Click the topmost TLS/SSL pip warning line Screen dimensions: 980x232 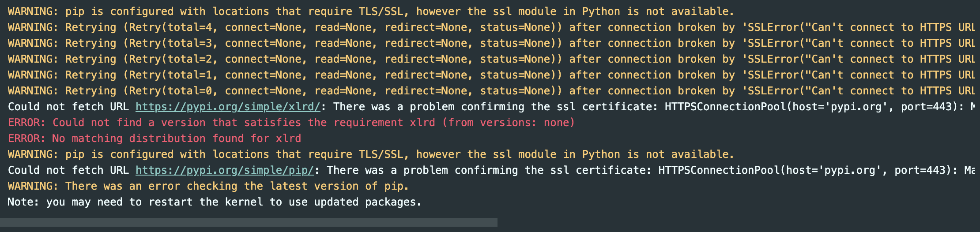click(371, 11)
